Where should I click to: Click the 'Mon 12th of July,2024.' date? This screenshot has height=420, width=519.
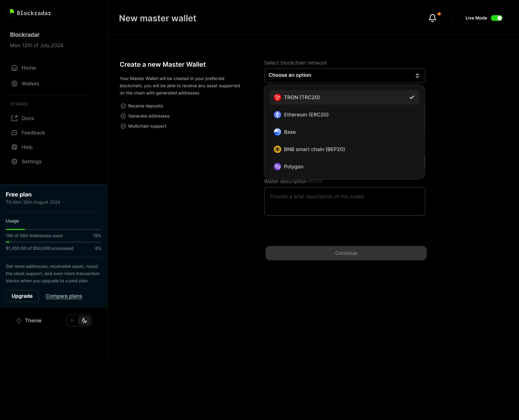click(x=37, y=45)
